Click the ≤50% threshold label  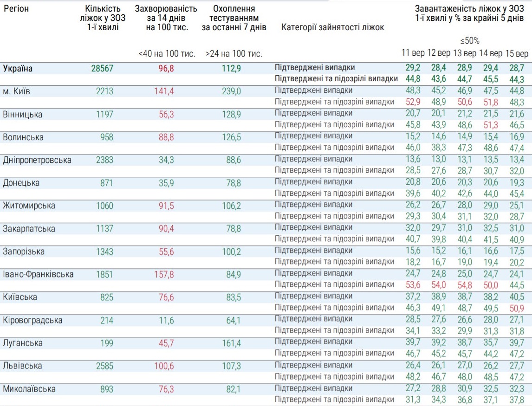pos(470,40)
